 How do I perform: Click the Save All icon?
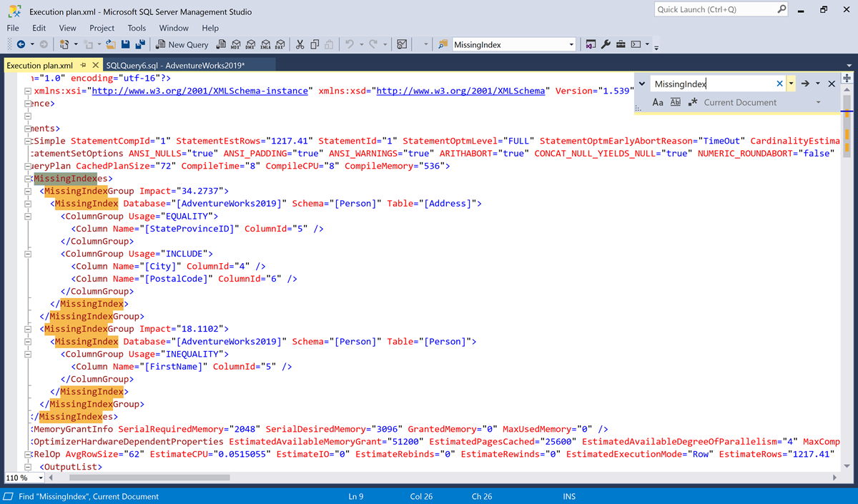coord(140,44)
